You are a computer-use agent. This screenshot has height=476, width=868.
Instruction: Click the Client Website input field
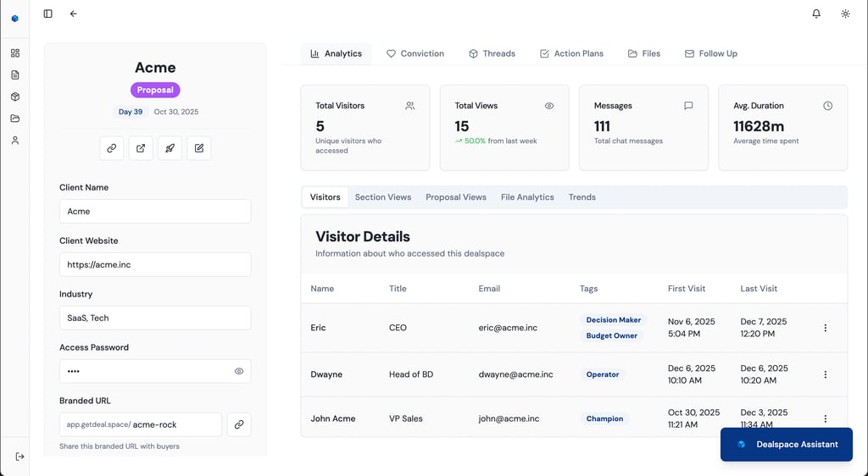coord(155,264)
